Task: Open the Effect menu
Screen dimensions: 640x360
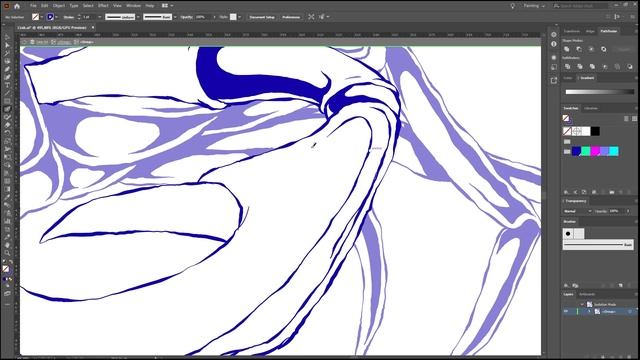Action: click(103, 6)
